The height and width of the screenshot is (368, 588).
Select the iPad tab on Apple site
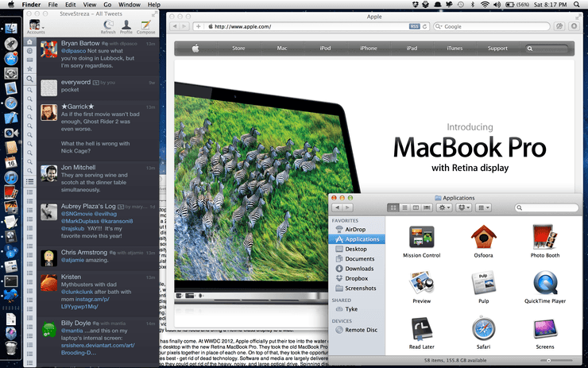[412, 48]
